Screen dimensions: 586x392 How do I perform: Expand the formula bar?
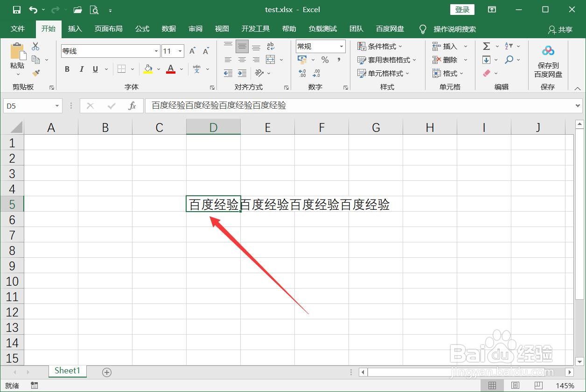pos(579,106)
